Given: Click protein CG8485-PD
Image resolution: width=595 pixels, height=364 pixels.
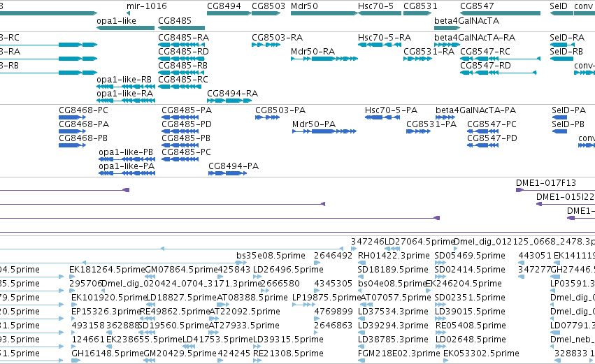Looking at the screenshot, I should [x=180, y=131].
